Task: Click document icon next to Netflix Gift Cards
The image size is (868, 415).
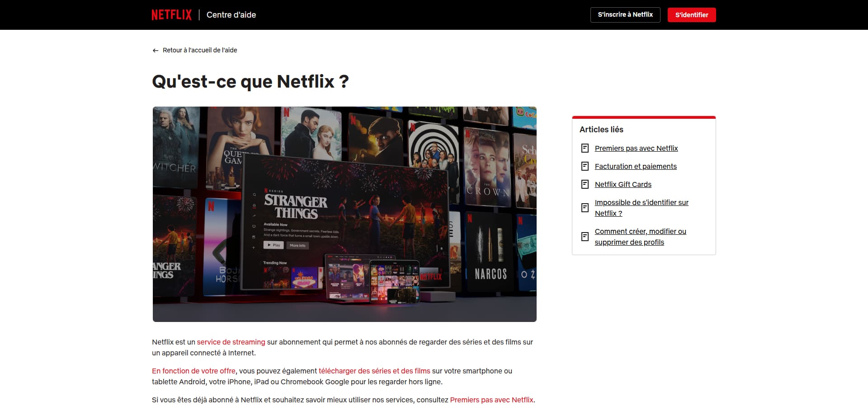Action: pyautogui.click(x=585, y=184)
